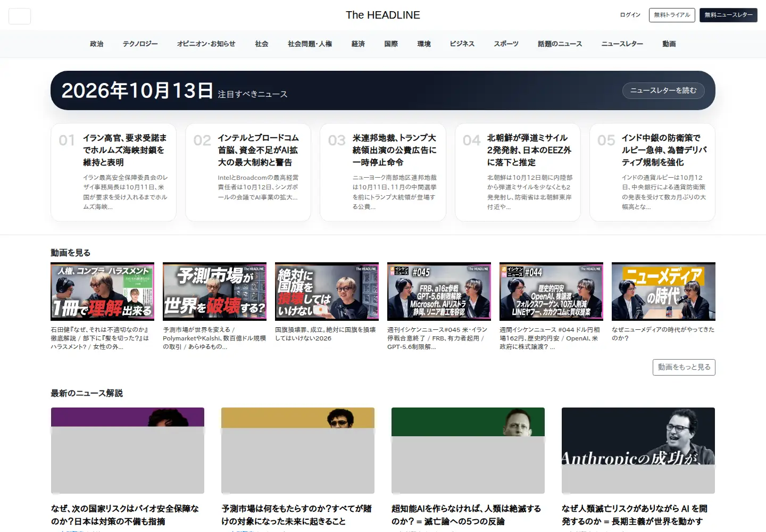Open the なぜ人類滅亡リスクがありながら AI article
The width and height of the screenshot is (766, 532).
click(635, 514)
